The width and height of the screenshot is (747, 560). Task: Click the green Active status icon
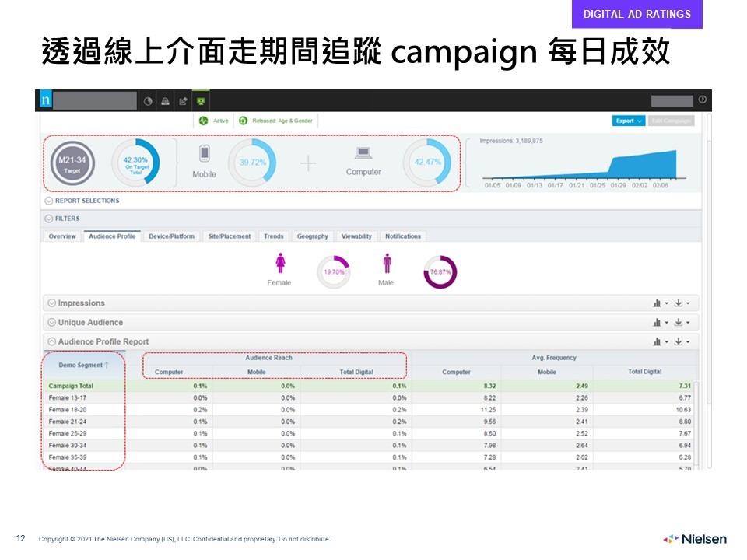pyautogui.click(x=203, y=121)
